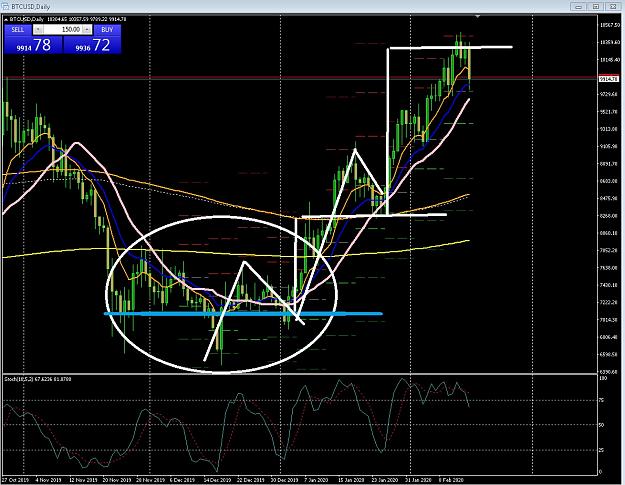Click the 15 Jan 2020 date label
The width and height of the screenshot is (625, 485).
click(x=351, y=480)
